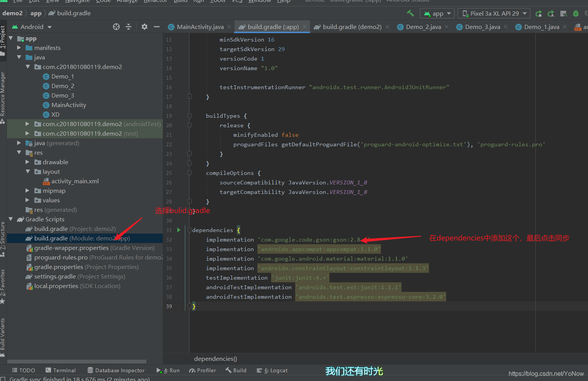
Task: Select local.properties file
Action: [73, 286]
